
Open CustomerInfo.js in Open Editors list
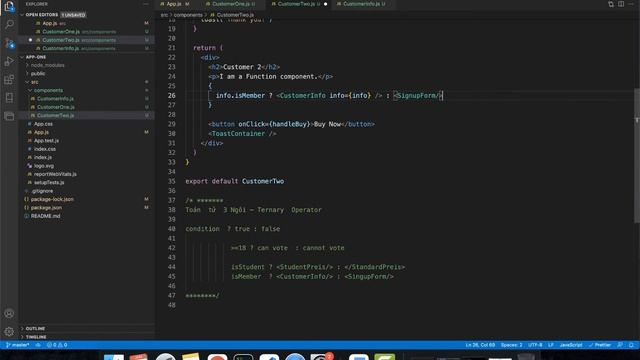click(60, 48)
